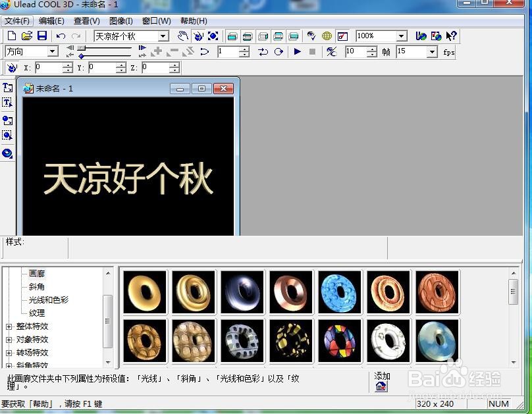Expand the 对象特效 tree node

click(9, 340)
